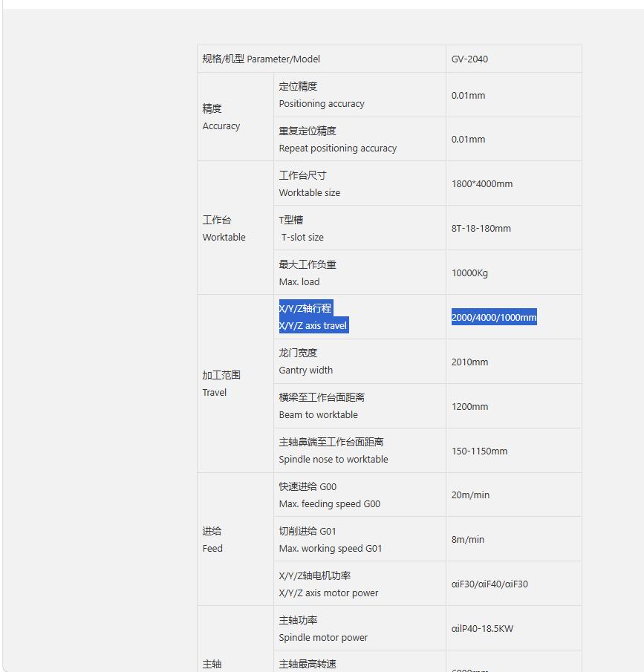Select the Worktable size value 1800*4000mm
This screenshot has height=672, width=644.
click(481, 184)
